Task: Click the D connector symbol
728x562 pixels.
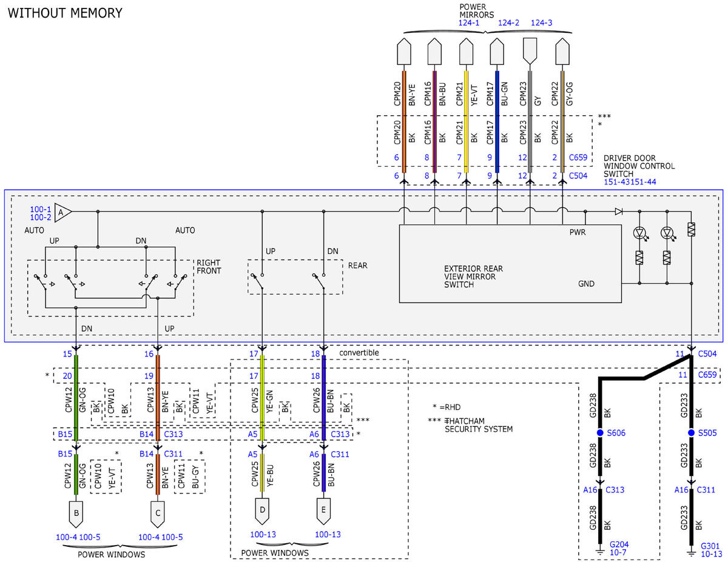Action: point(262,512)
